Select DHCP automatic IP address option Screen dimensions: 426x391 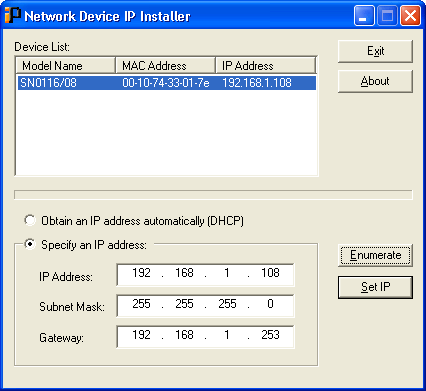pyautogui.click(x=30, y=220)
